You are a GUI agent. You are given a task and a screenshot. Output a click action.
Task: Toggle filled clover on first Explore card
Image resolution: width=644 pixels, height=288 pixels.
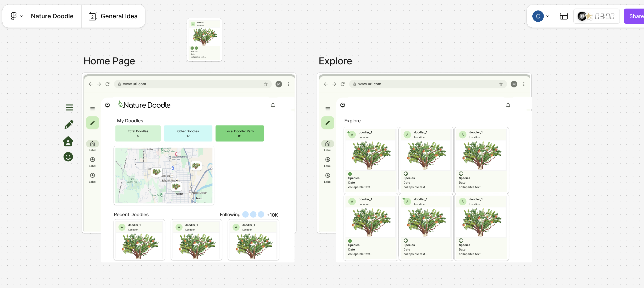[350, 174]
